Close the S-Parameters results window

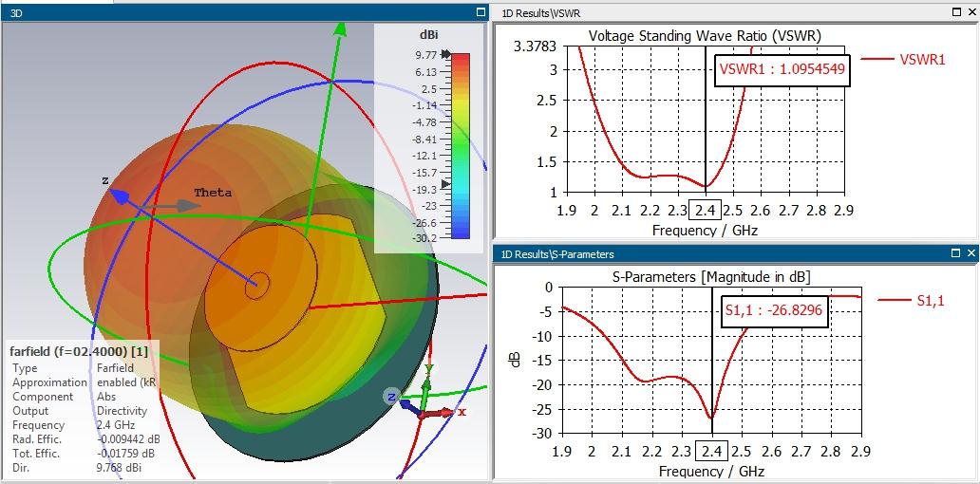[x=971, y=253]
